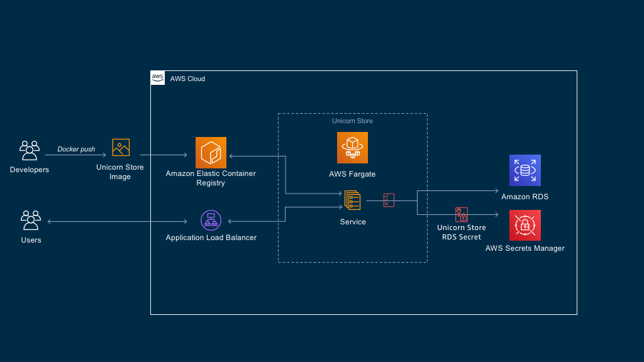Click the AWS Secrets Manager icon

[x=525, y=226]
